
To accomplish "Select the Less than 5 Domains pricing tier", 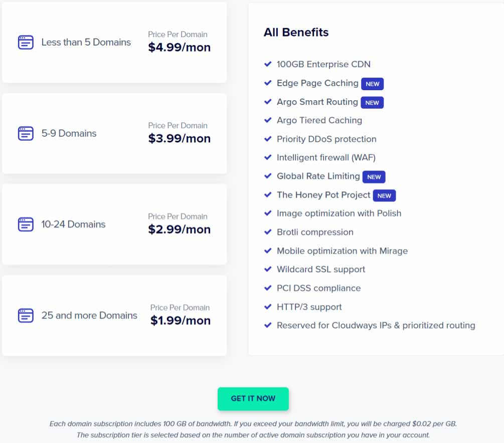I will pos(114,42).
